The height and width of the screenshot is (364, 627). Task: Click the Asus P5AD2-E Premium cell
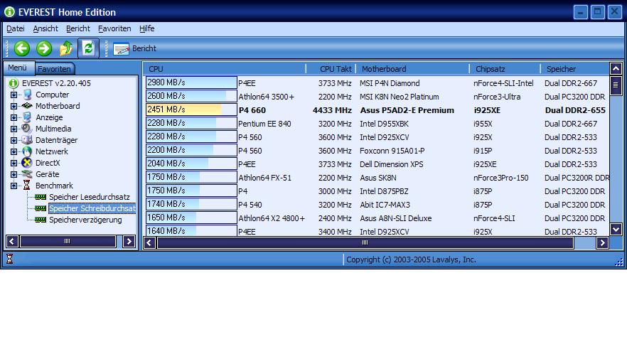[x=407, y=110]
